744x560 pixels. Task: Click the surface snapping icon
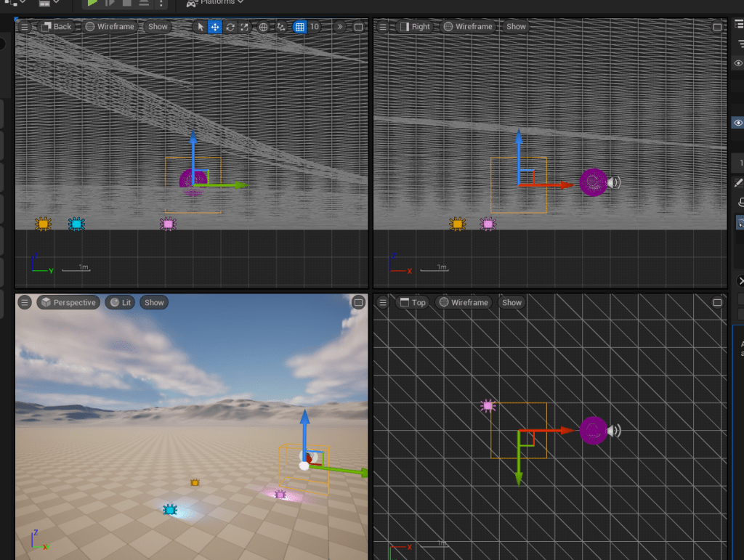[281, 27]
